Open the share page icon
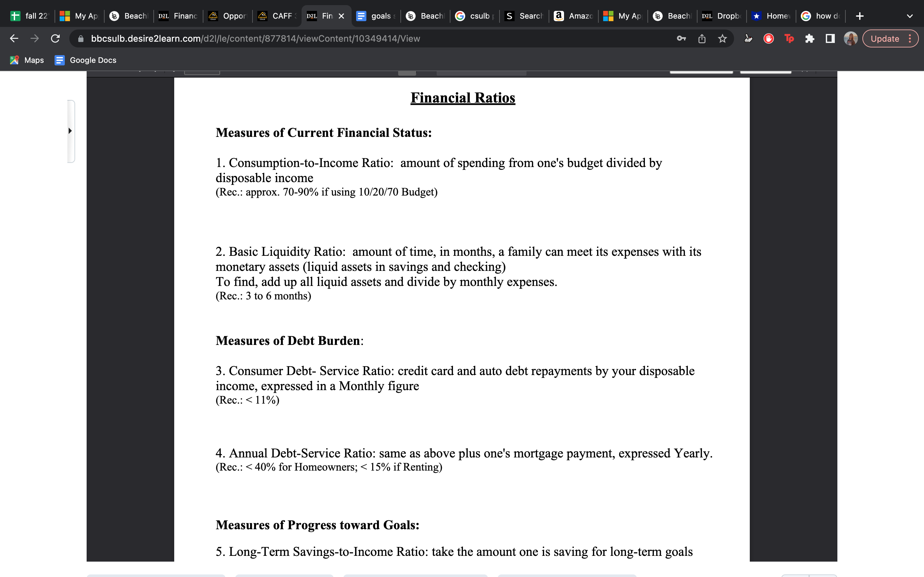 (702, 38)
